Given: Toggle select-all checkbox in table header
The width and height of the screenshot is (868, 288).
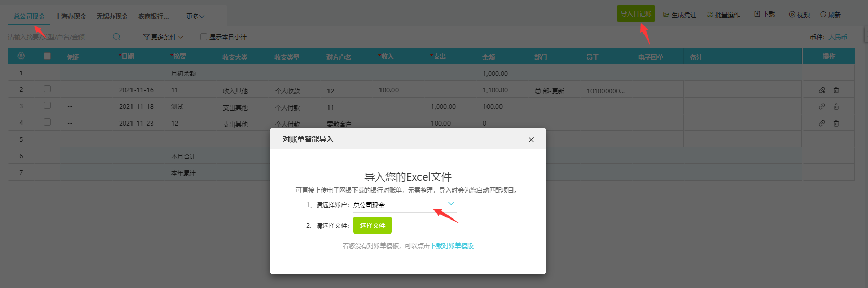Looking at the screenshot, I should [x=47, y=56].
